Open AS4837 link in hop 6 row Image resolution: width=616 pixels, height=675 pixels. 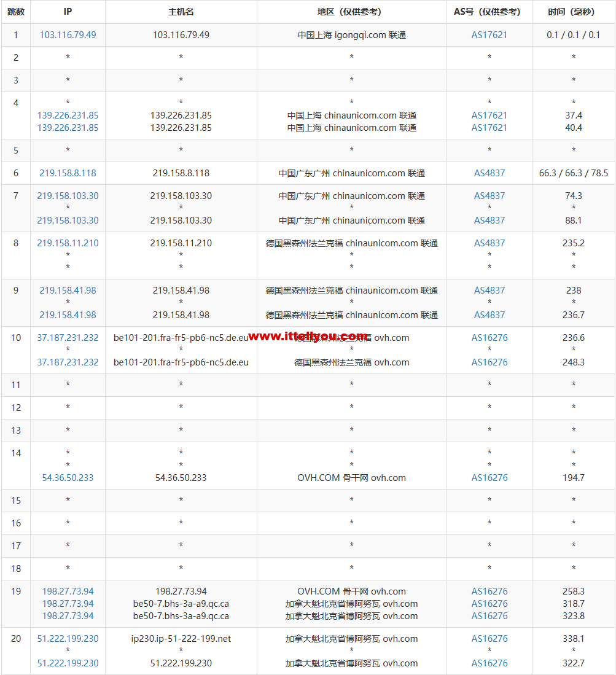click(x=489, y=173)
